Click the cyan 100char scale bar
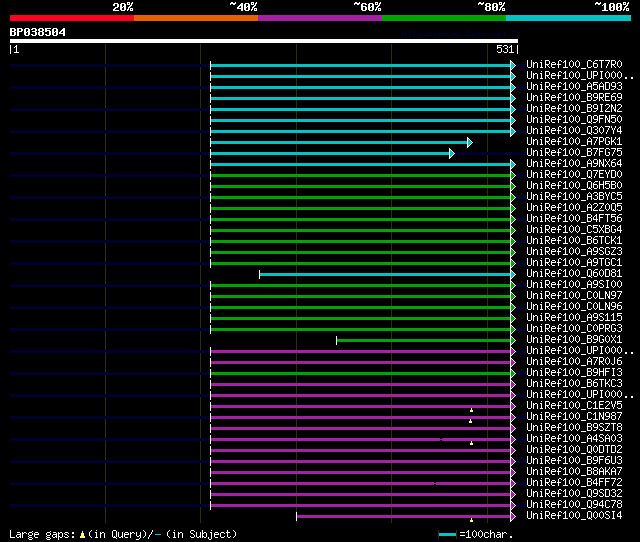The width and height of the screenshot is (640, 542). point(447,534)
